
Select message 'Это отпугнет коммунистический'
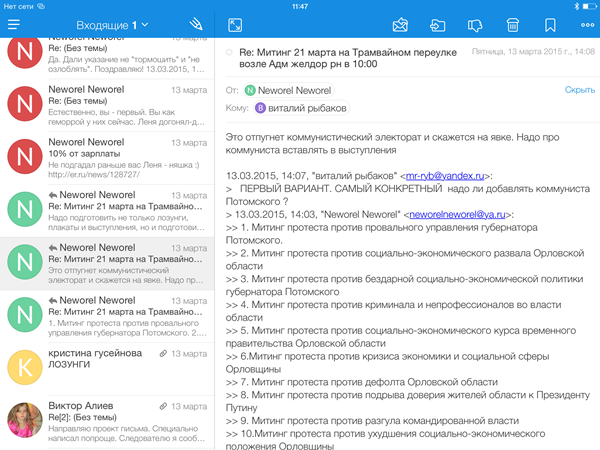pyautogui.click(x=107, y=264)
